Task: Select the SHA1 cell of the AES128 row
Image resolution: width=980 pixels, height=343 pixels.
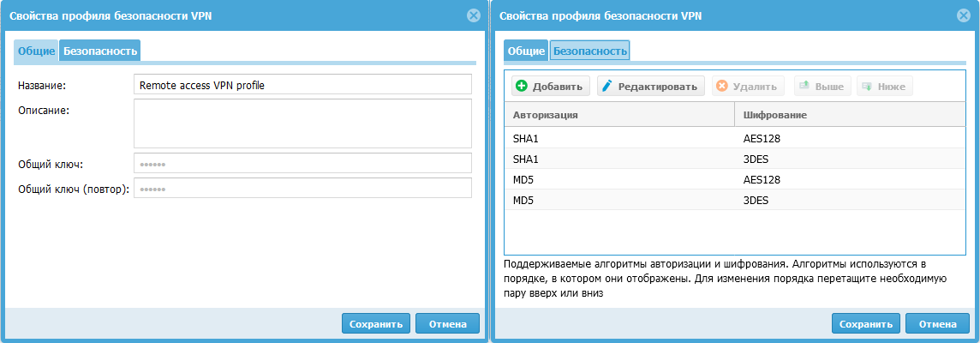Action: (x=619, y=138)
